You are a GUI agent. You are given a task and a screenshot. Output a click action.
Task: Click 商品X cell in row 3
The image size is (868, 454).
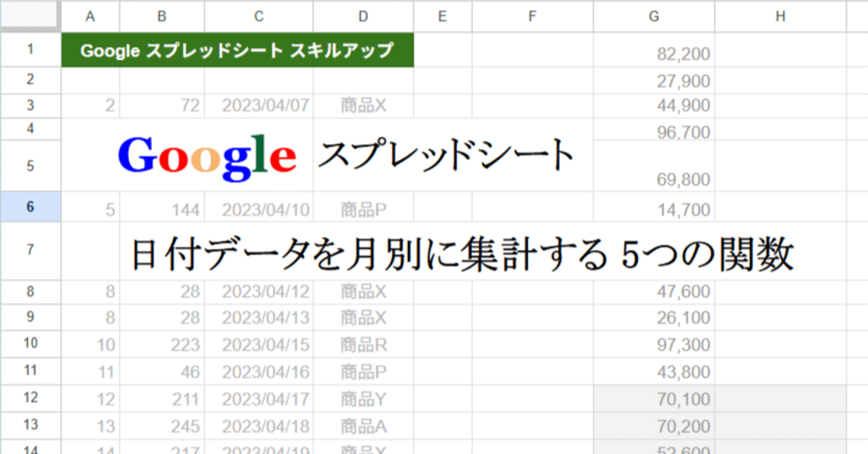pyautogui.click(x=363, y=106)
